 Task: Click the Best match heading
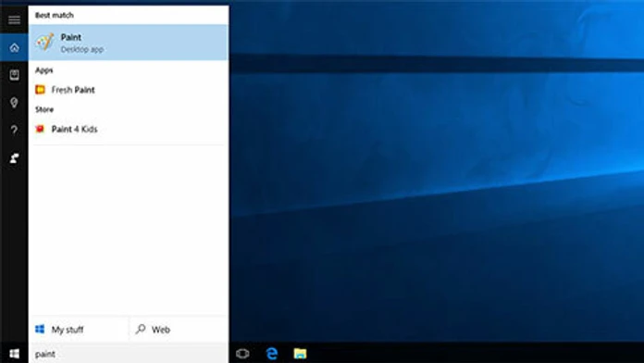click(55, 15)
